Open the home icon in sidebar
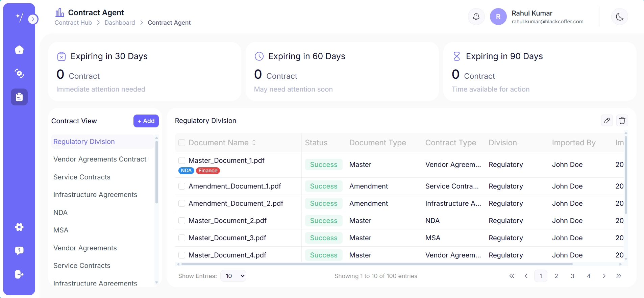 pos(19,50)
